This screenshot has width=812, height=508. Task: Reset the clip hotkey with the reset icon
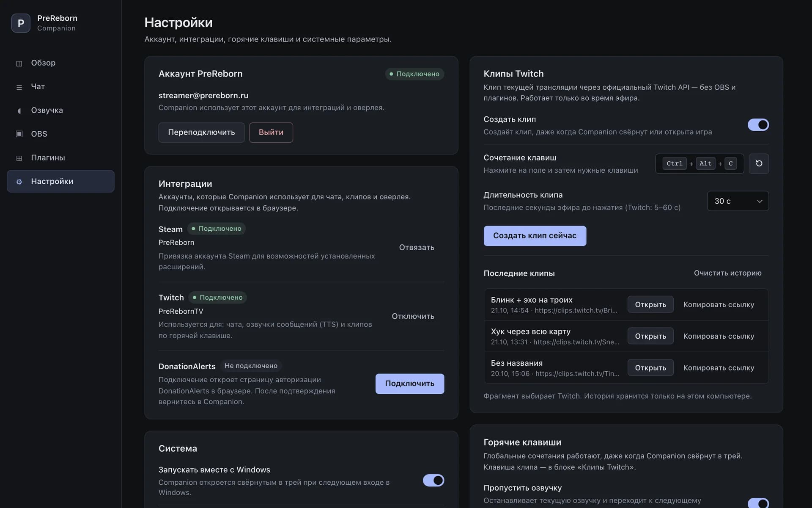[759, 163]
